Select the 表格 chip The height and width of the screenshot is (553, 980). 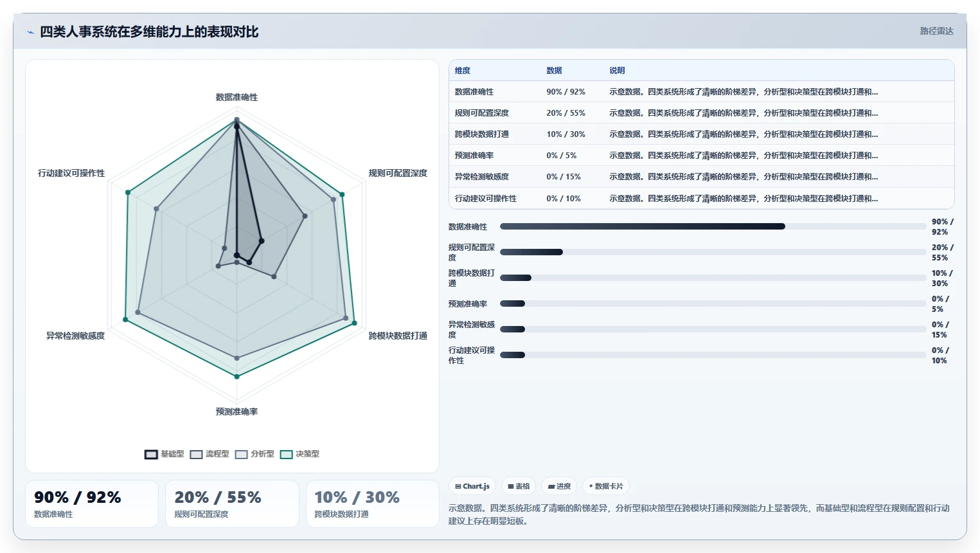click(519, 486)
